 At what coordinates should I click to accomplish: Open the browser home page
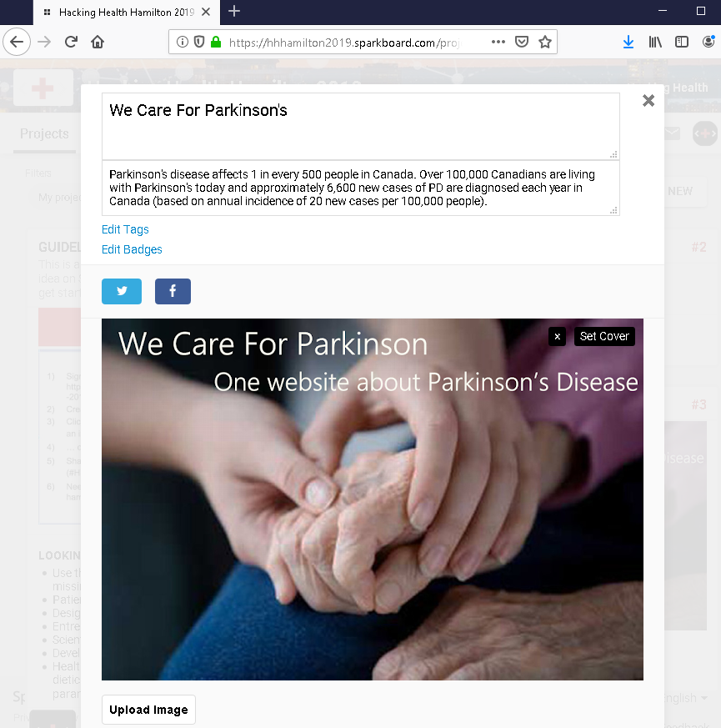pos(98,43)
